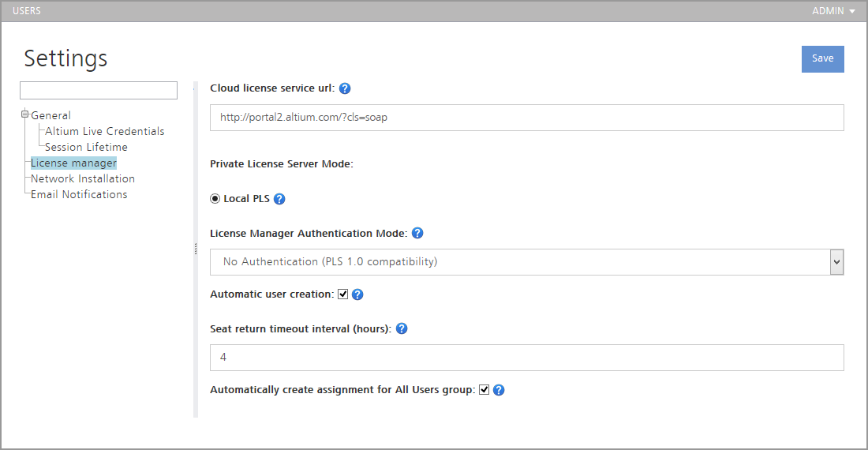Viewport: 868px width, 450px height.
Task: Select Altium Live Credentials in tree
Action: pyautogui.click(x=104, y=131)
